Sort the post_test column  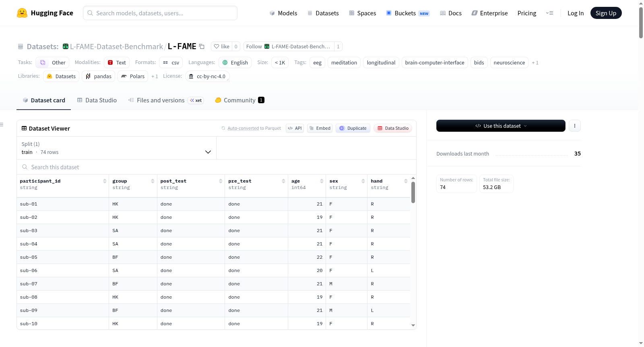pos(221,181)
